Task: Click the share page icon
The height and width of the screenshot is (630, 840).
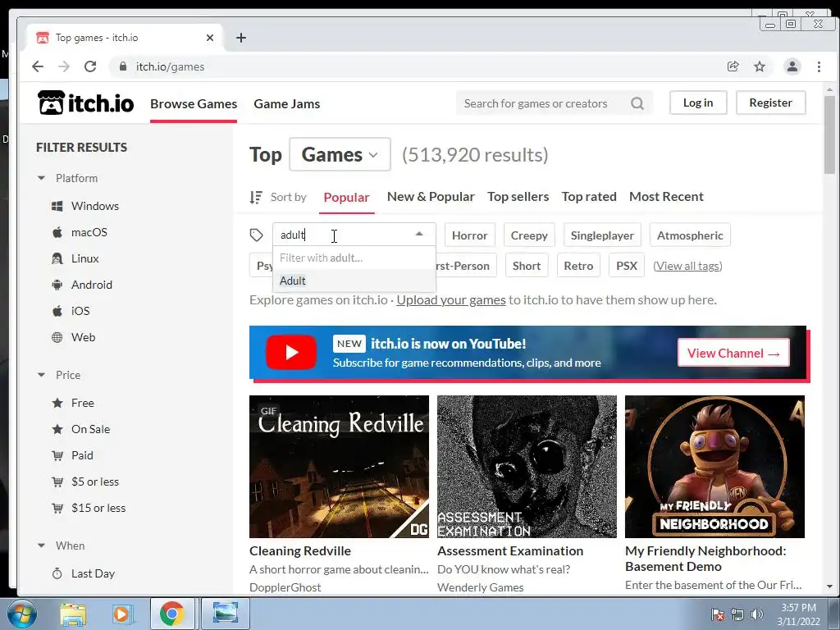Action: coord(733,66)
